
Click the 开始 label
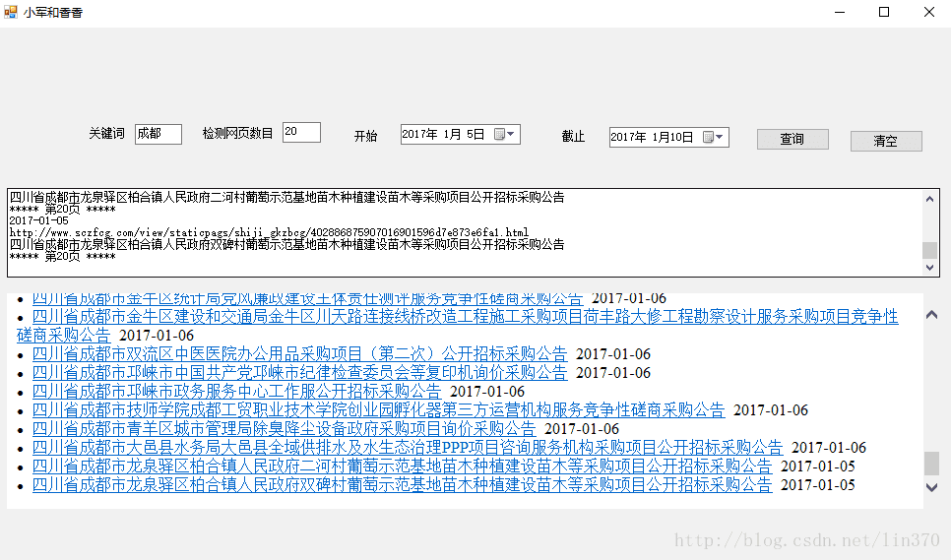tap(365, 137)
